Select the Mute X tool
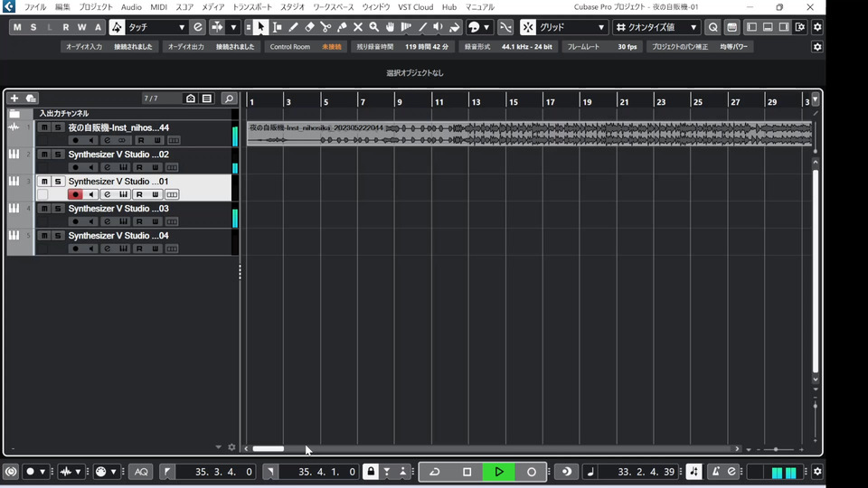868x488 pixels. (358, 27)
